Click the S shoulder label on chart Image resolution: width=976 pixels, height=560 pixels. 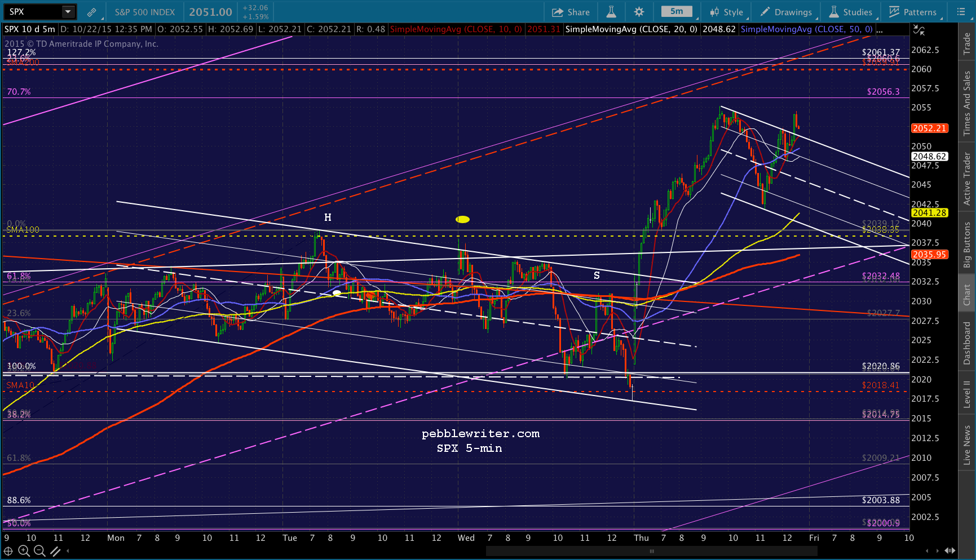(597, 275)
